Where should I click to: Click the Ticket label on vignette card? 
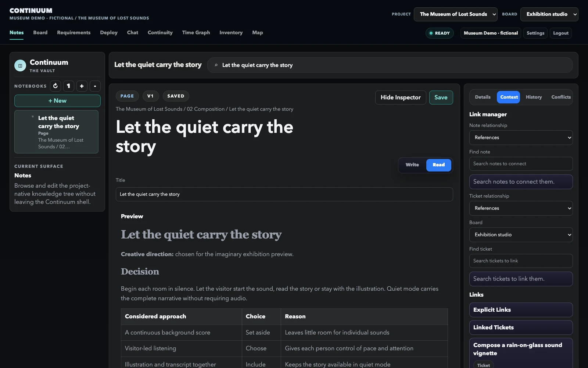point(483,365)
